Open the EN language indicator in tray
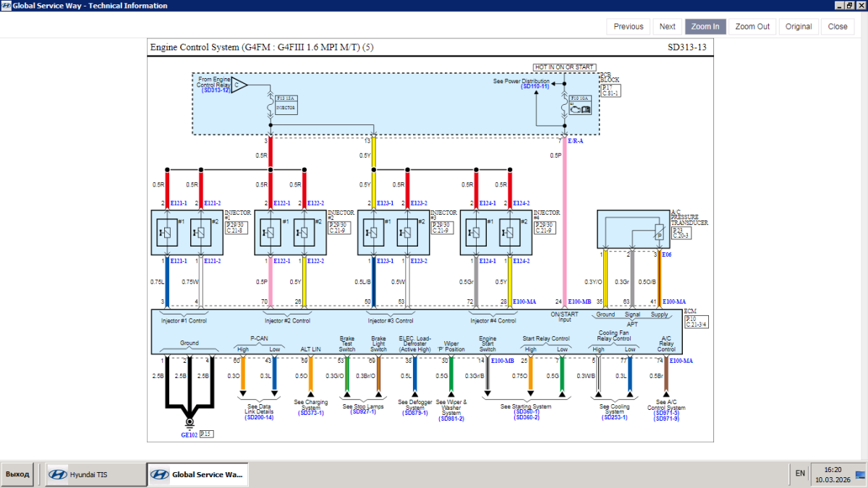868x488 pixels. click(800, 474)
